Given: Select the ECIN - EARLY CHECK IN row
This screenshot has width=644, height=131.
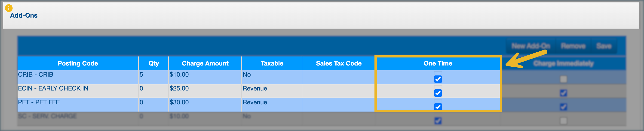Looking at the screenshot, I should [53, 88].
